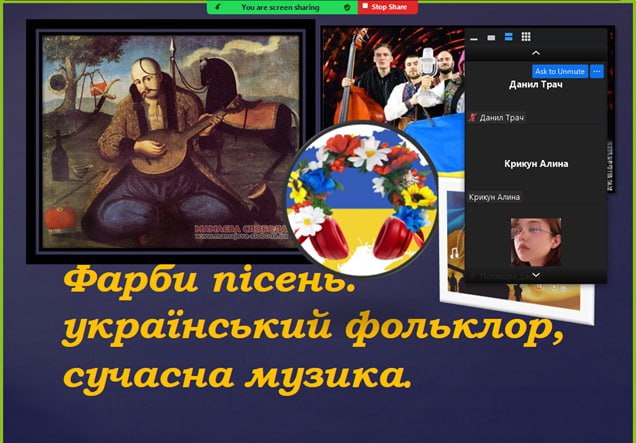
Task: Switch to active speaker thumbnail view
Action: [x=491, y=38]
